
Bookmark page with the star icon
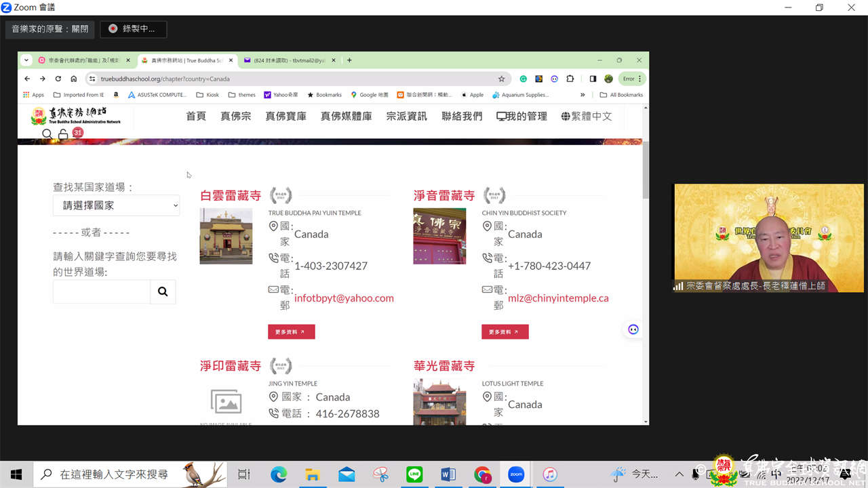pyautogui.click(x=501, y=79)
